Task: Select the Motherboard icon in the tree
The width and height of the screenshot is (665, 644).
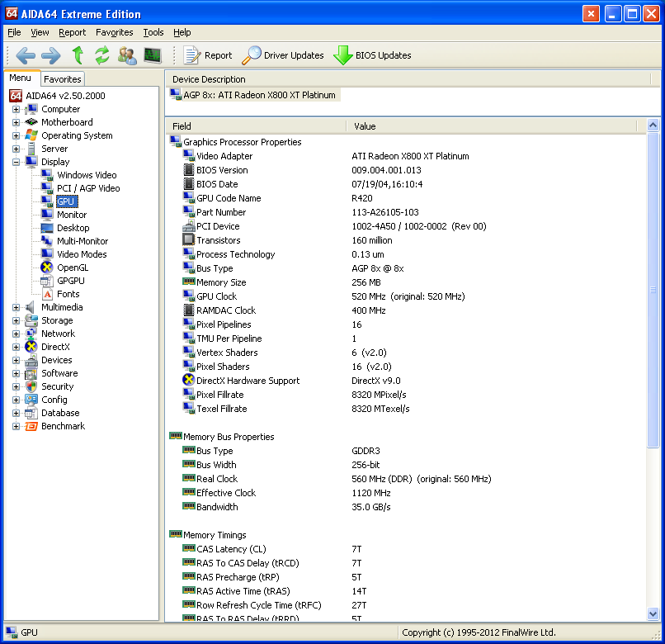Action: coord(32,122)
